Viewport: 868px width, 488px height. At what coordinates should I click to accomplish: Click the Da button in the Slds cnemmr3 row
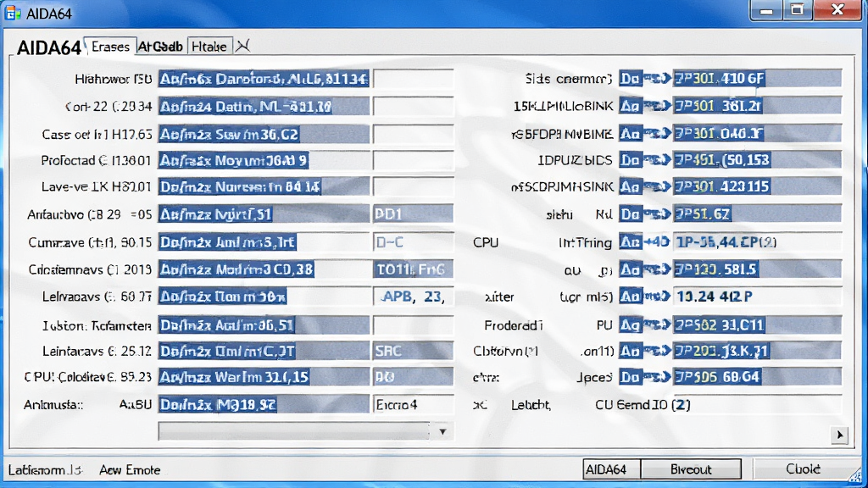631,79
